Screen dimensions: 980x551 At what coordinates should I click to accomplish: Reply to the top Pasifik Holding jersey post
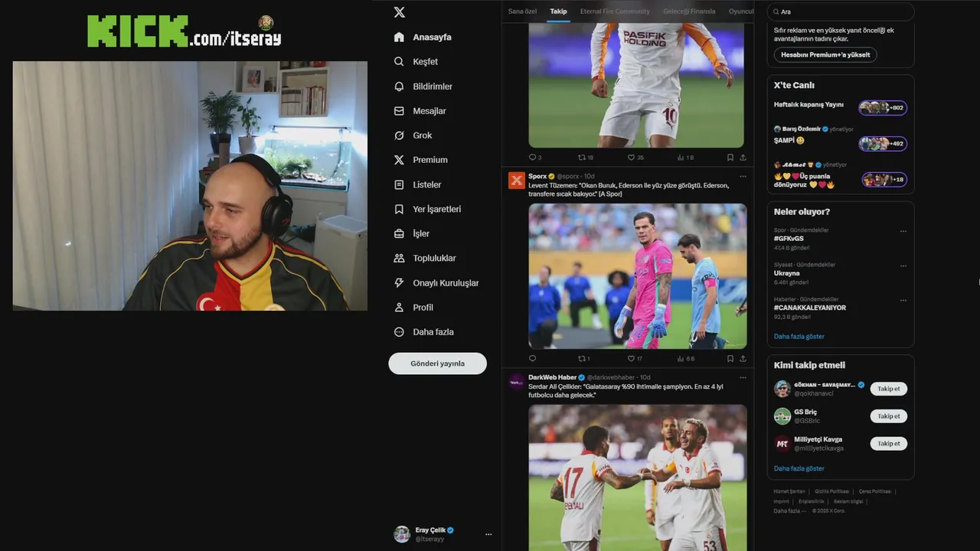pyautogui.click(x=534, y=157)
